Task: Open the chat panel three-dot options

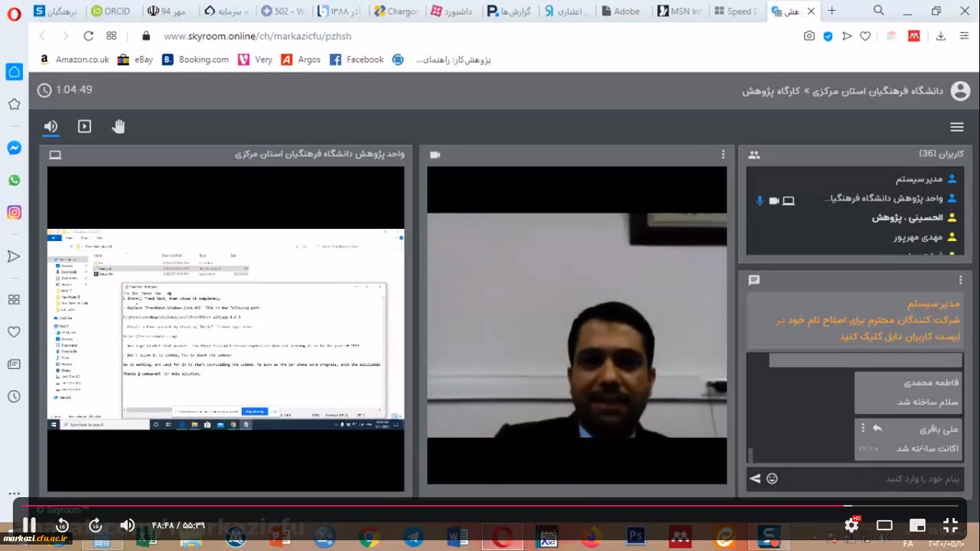Action: click(x=961, y=280)
